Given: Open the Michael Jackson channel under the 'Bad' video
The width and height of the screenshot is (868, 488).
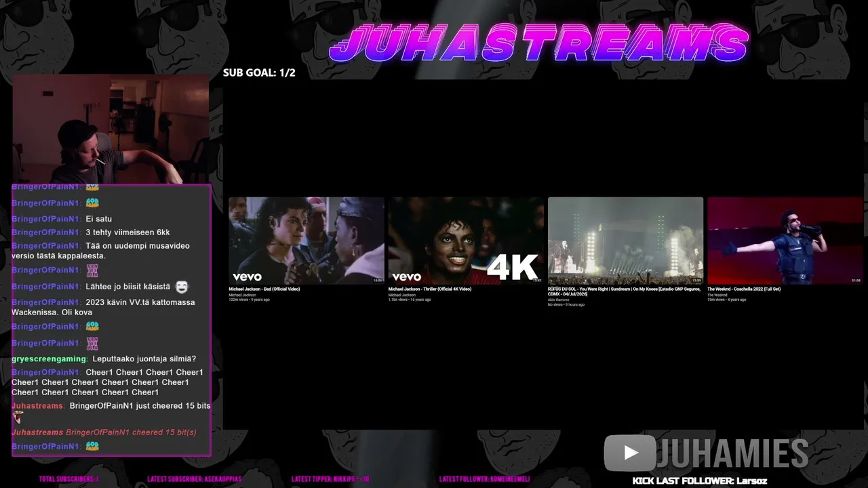Looking at the screenshot, I should [242, 295].
